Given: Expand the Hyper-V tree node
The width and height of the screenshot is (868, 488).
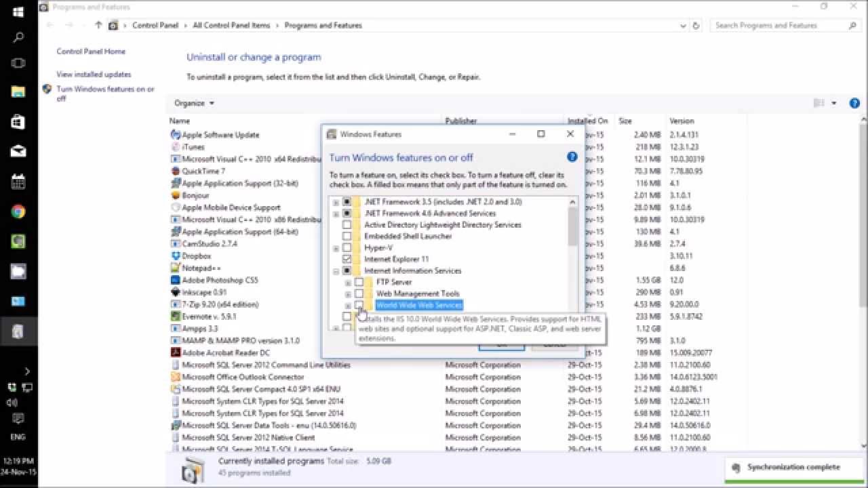Looking at the screenshot, I should click(336, 248).
